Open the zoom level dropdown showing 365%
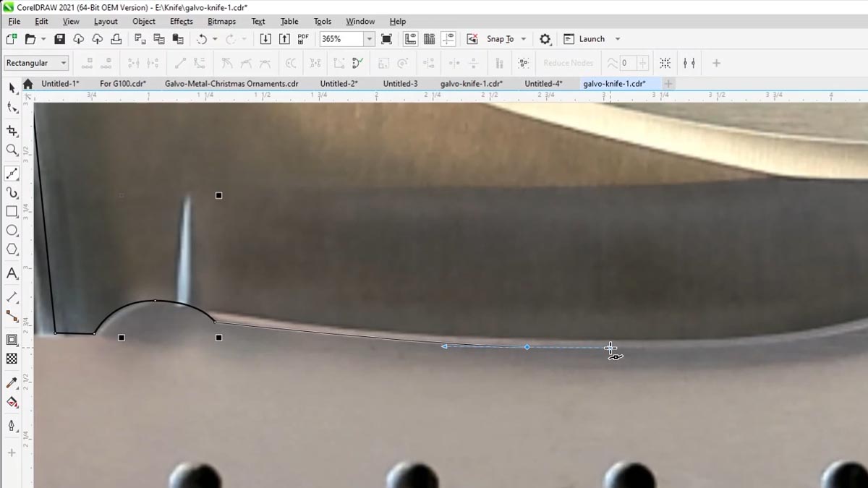This screenshot has width=868, height=488. pyautogui.click(x=367, y=38)
